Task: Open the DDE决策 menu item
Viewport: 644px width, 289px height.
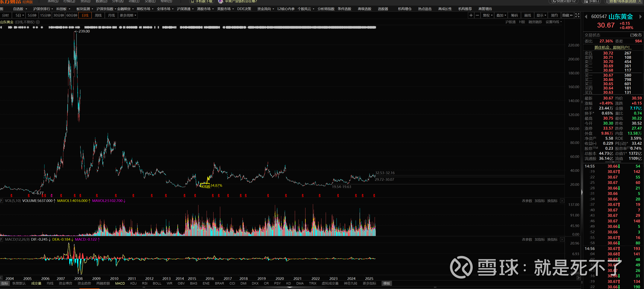Action: coord(244,9)
